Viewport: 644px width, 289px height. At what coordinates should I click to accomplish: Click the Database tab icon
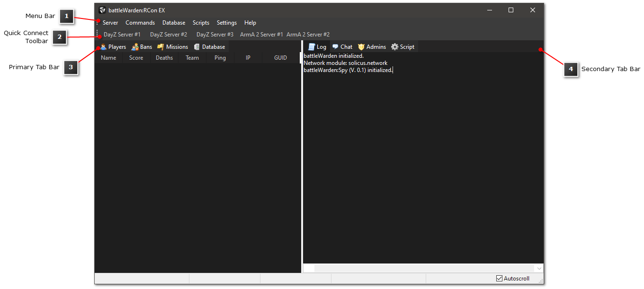coord(197,47)
